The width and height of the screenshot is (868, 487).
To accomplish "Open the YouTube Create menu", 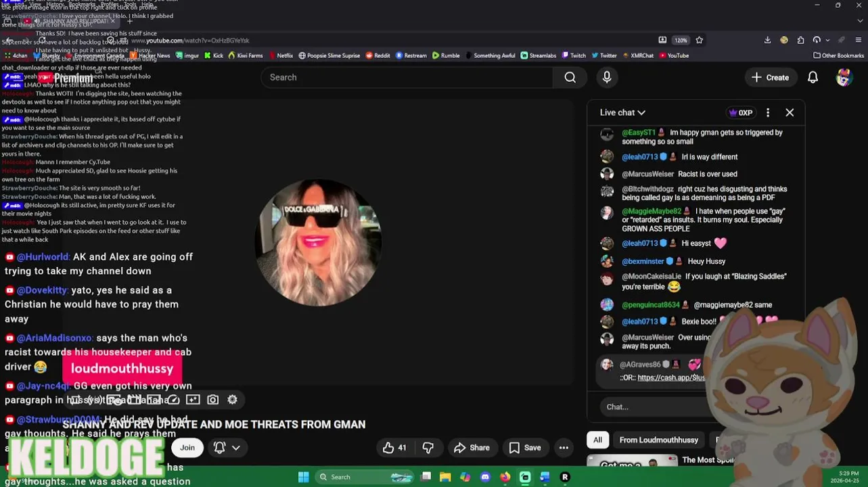I will coord(770,78).
